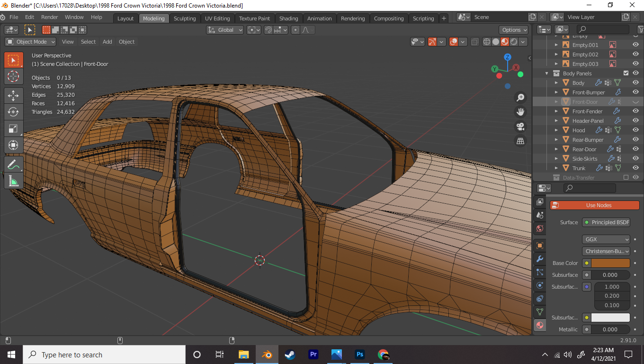The width and height of the screenshot is (644, 364).
Task: Toggle the camera view icon
Action: coord(520,127)
